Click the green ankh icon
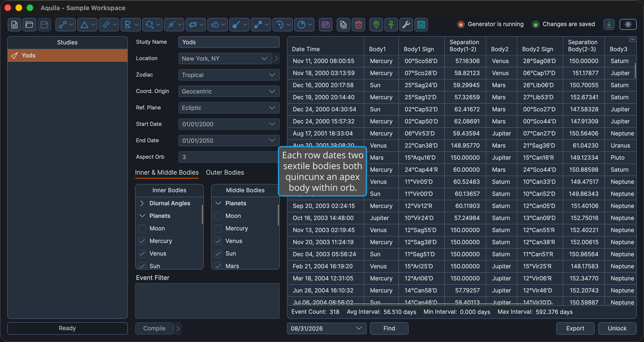 tap(391, 25)
